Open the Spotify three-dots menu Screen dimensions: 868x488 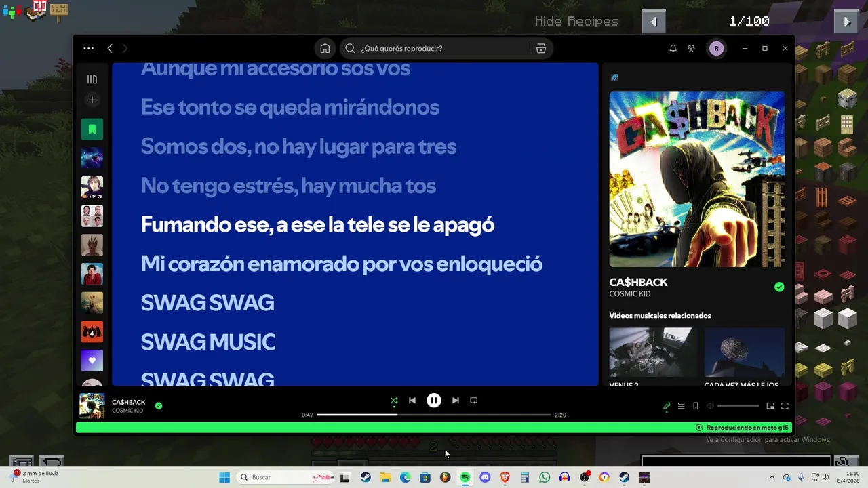click(88, 48)
